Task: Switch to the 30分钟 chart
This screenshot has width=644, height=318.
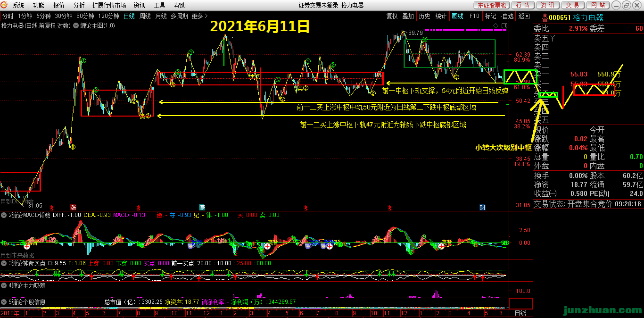Action: pyautogui.click(x=64, y=16)
